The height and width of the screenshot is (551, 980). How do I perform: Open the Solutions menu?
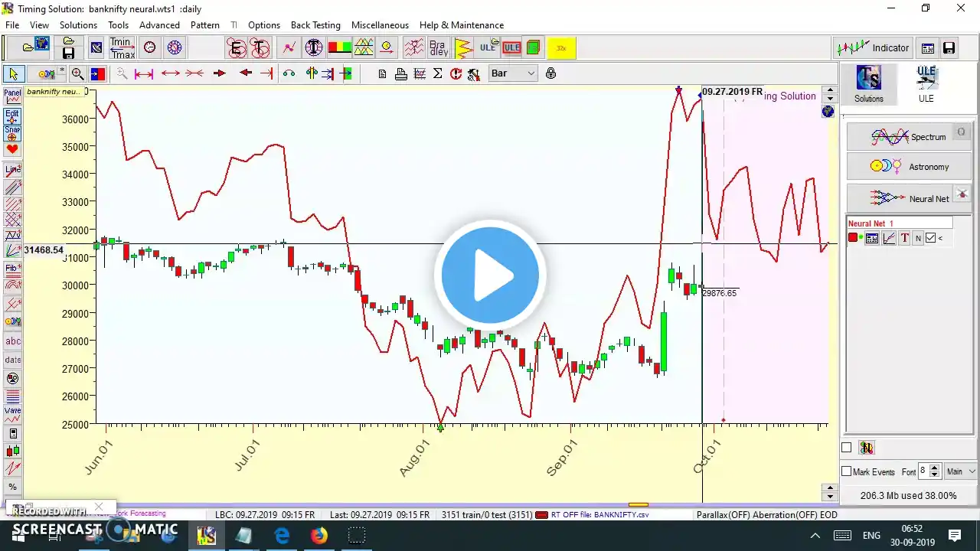(78, 25)
